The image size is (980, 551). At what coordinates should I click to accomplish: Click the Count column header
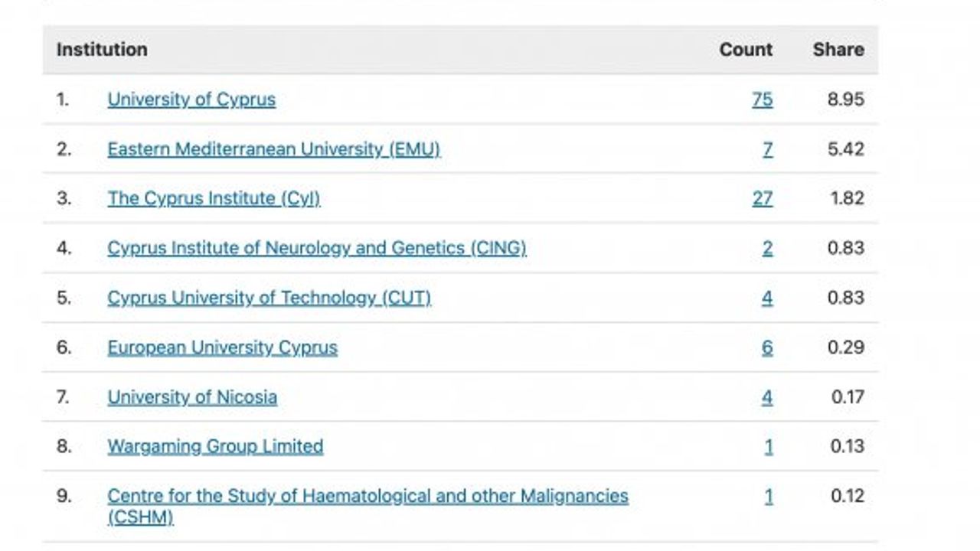point(746,50)
